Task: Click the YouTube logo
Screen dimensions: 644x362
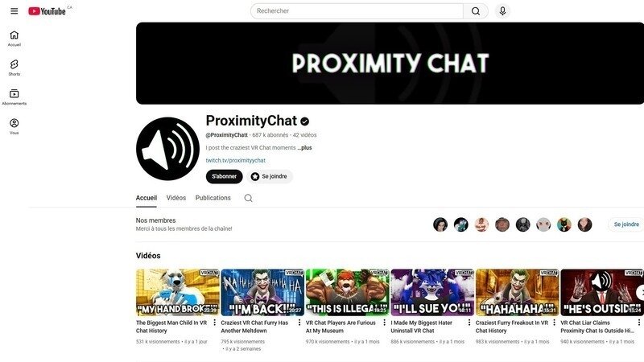Action: click(47, 11)
